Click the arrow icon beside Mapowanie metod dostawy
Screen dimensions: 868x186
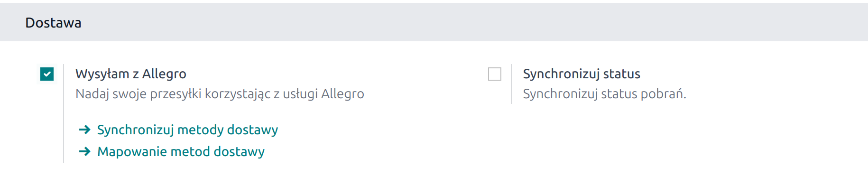(x=85, y=151)
